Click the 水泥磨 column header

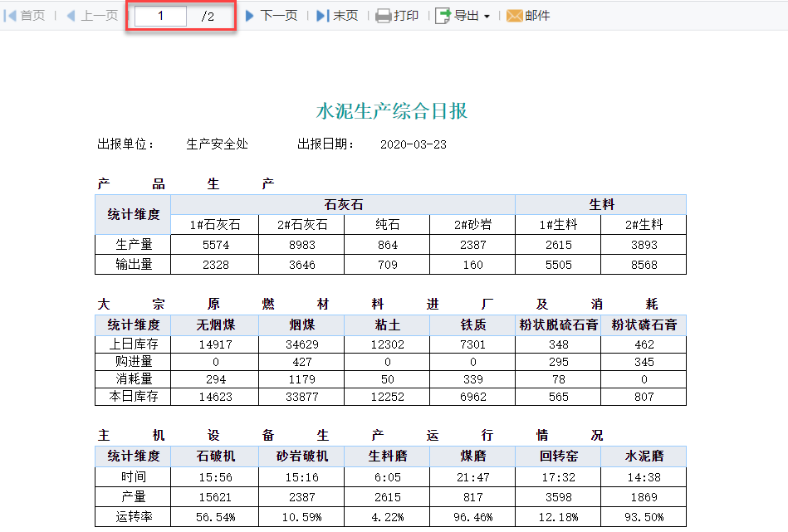644,456
